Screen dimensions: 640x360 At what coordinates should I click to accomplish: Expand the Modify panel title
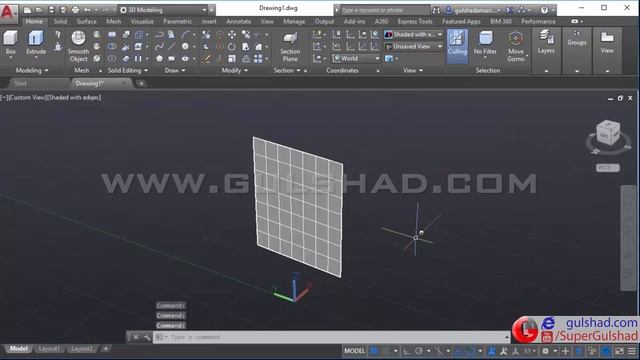click(235, 70)
